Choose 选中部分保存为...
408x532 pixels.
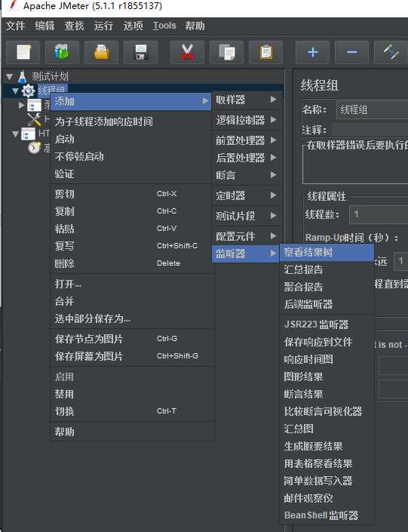(131, 318)
